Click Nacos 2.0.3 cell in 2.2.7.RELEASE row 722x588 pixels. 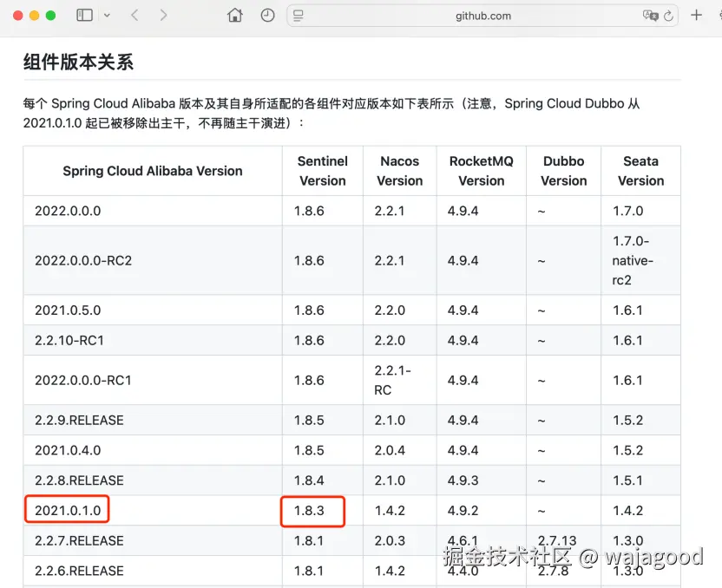[400, 540]
